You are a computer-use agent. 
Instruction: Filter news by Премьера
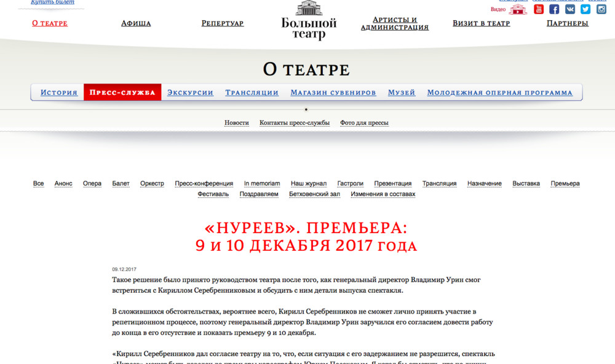[565, 184]
